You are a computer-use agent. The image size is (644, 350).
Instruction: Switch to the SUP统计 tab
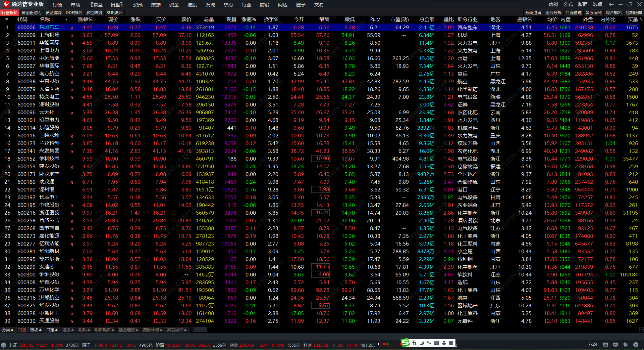114,13
